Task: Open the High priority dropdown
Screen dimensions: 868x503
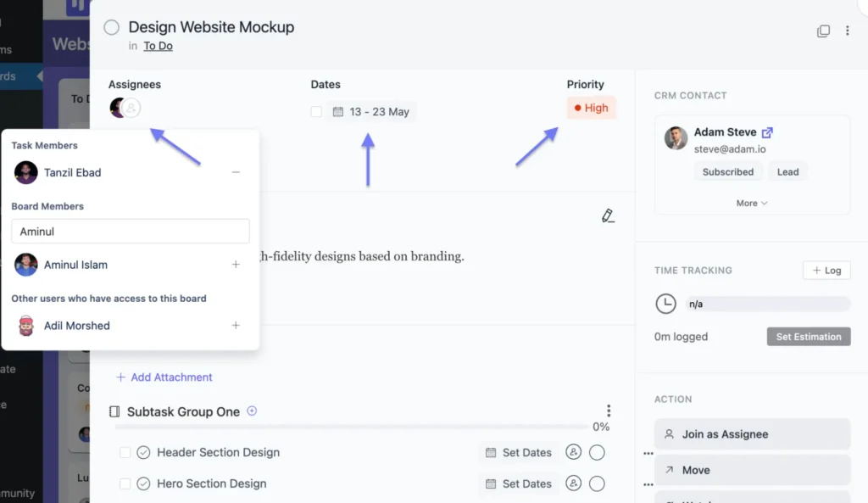Action: coord(591,109)
